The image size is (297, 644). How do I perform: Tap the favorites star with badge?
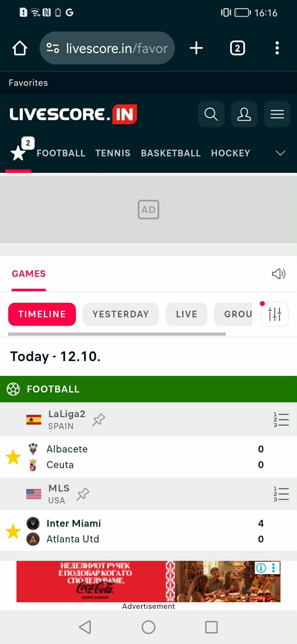tap(19, 152)
